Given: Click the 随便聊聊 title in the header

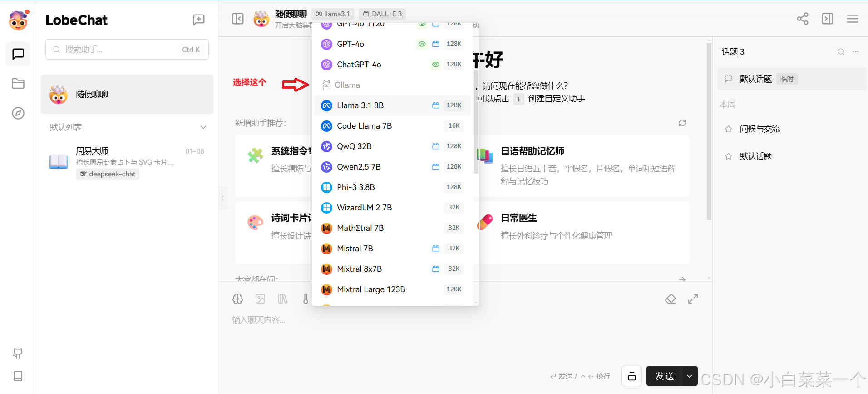Looking at the screenshot, I should point(291,14).
